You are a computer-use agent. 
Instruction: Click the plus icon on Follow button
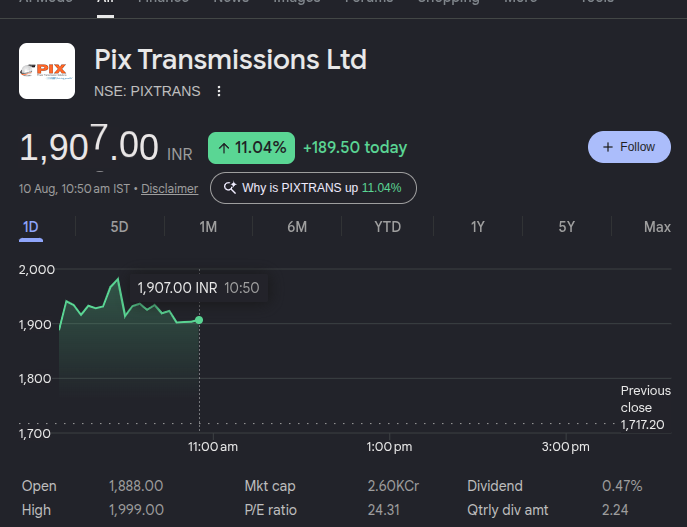pyautogui.click(x=608, y=147)
